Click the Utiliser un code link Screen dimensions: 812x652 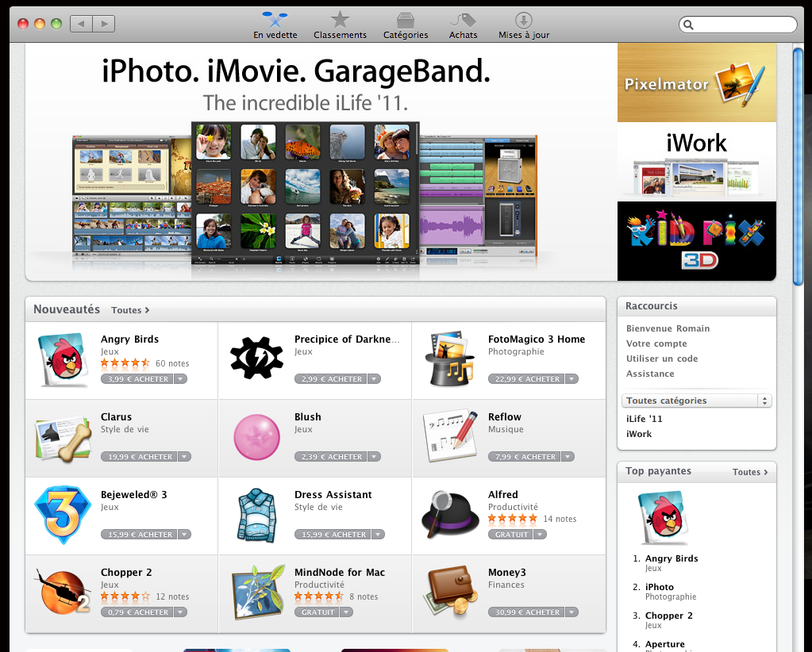(662, 359)
